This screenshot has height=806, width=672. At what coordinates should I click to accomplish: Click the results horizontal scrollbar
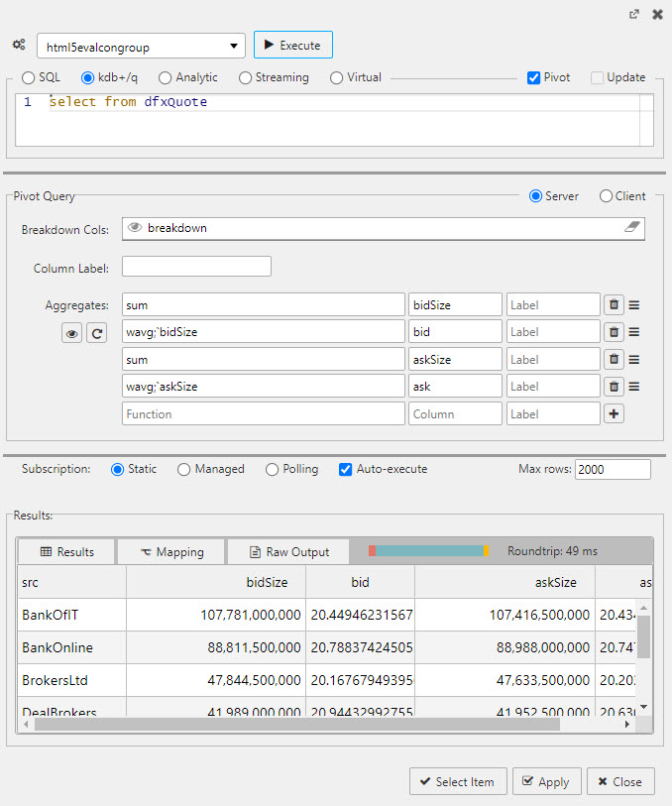click(x=297, y=725)
